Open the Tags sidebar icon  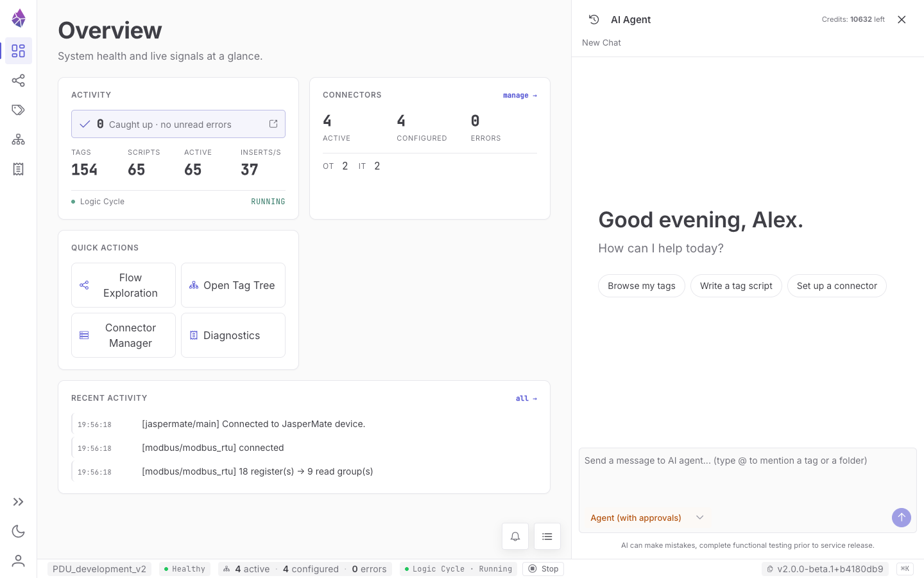(x=19, y=110)
